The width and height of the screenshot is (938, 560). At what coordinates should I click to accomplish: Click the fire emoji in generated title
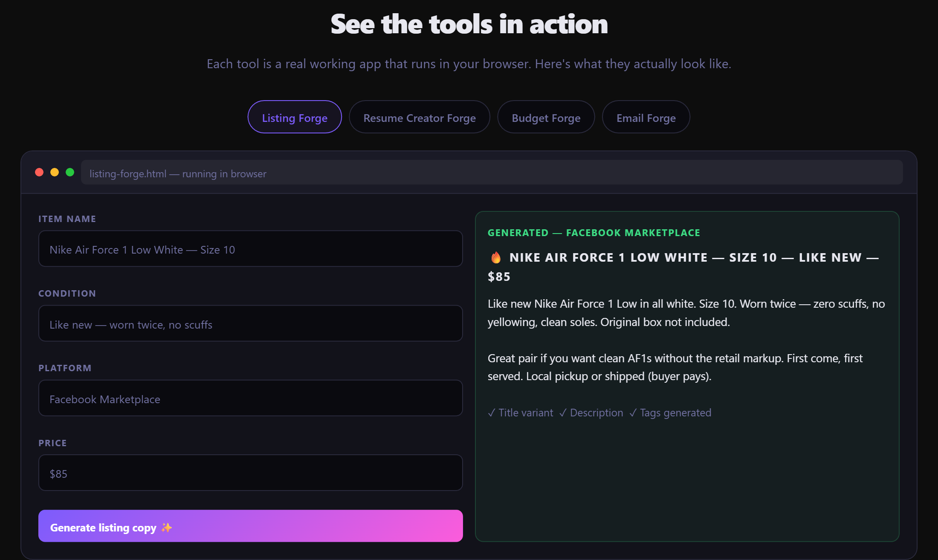pos(496,257)
